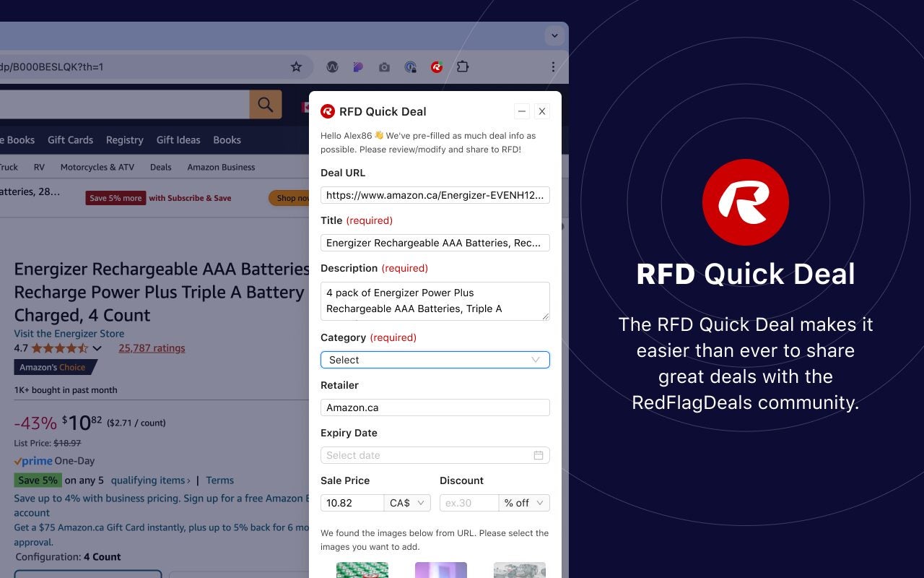
Task: Open the RFD Quick Deal extension icon
Action: pos(436,66)
